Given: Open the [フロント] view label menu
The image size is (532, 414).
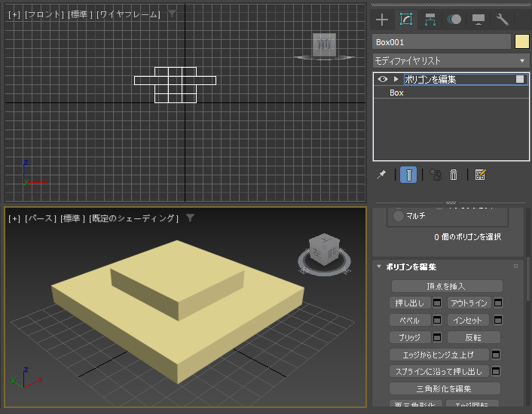Looking at the screenshot, I should click(x=44, y=14).
